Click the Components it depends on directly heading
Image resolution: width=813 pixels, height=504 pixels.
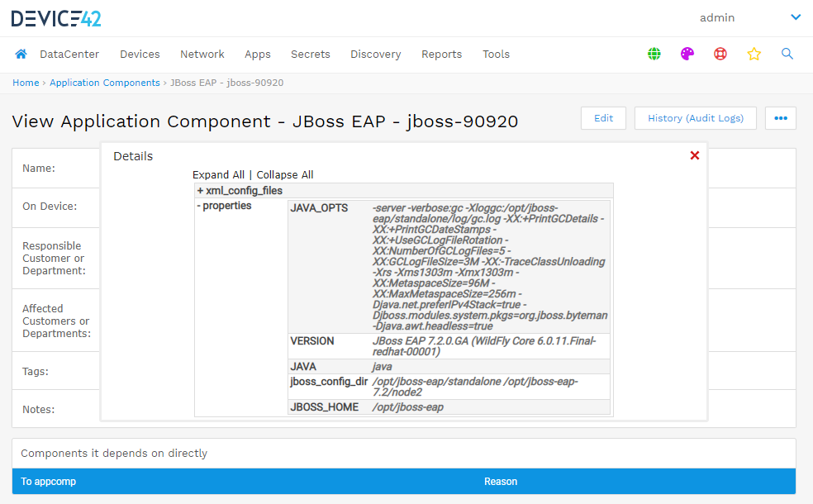(x=114, y=453)
